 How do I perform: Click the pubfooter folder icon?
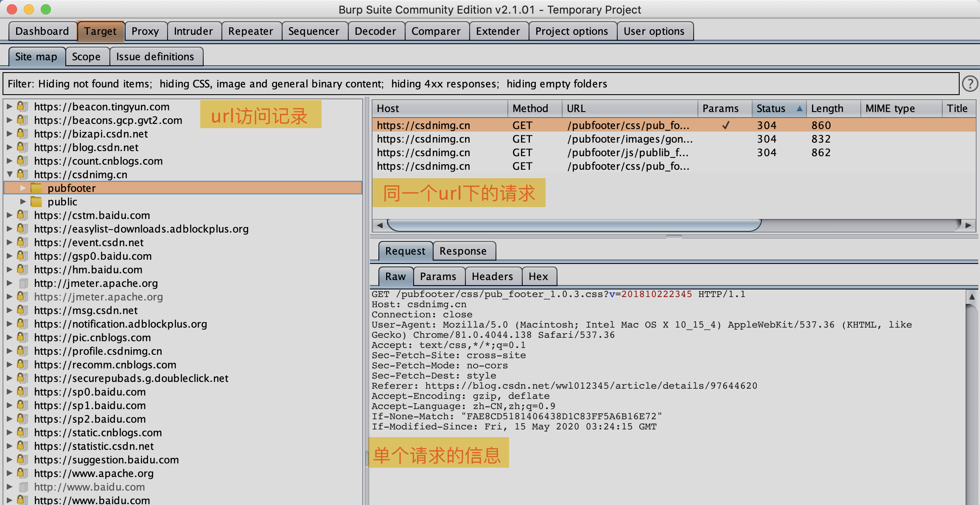36,188
